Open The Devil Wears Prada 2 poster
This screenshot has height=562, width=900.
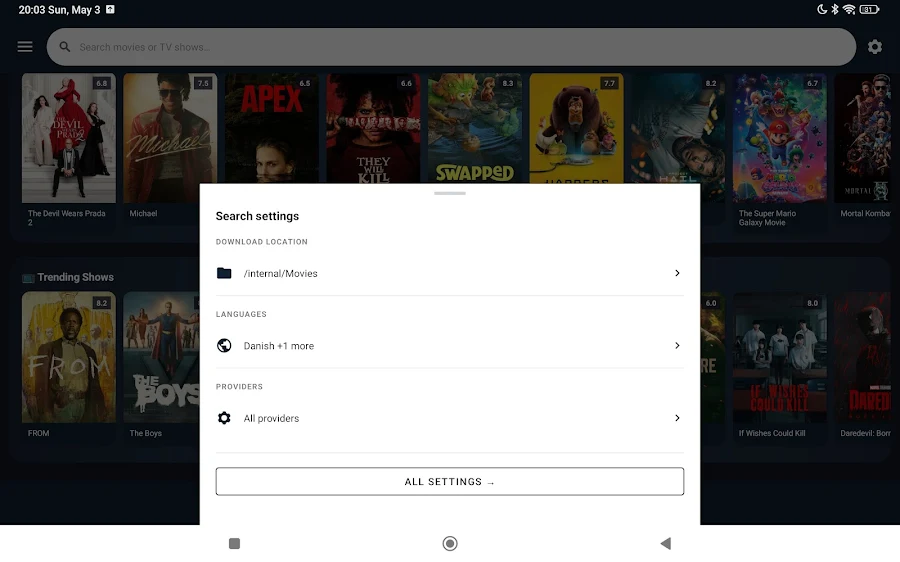(69, 138)
